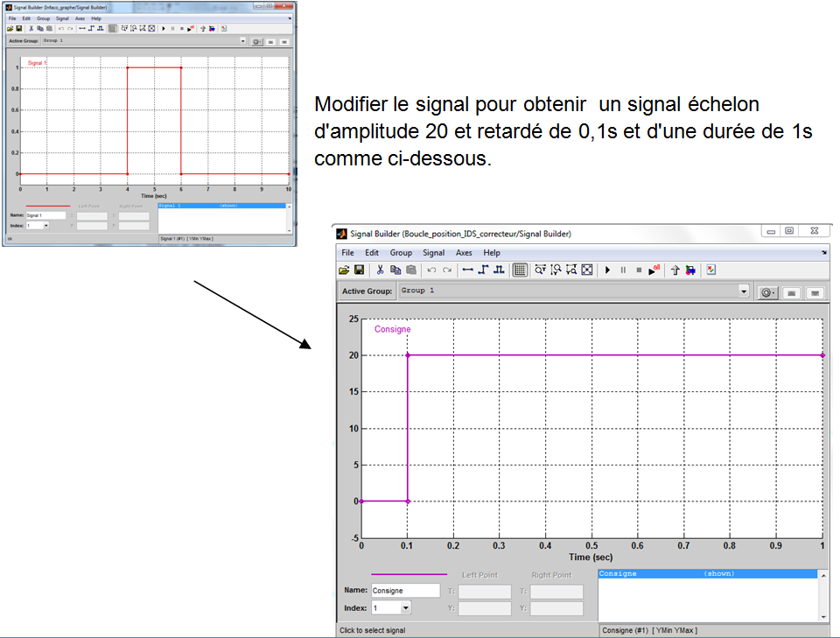Click Name field containing Consigne
Viewport: 840px width, 638px height.
(x=405, y=591)
